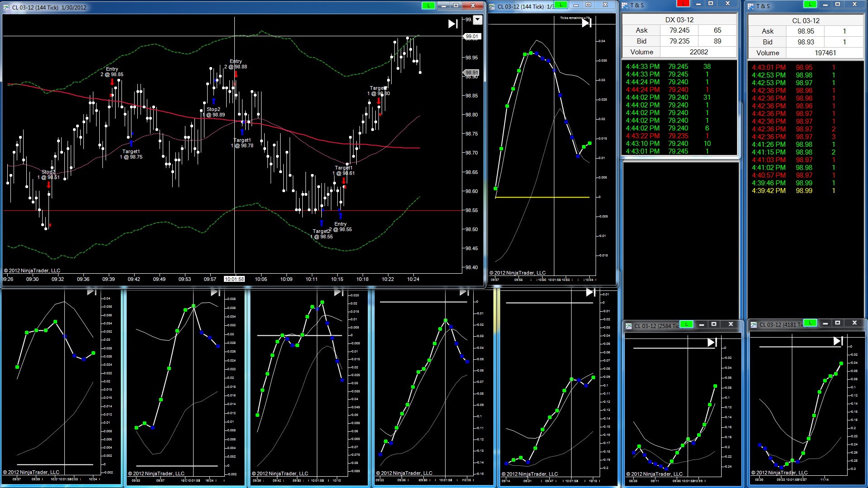The width and height of the screenshot is (868, 488).
Task: Select the 99.01 price marker on the axis
Action: (472, 36)
